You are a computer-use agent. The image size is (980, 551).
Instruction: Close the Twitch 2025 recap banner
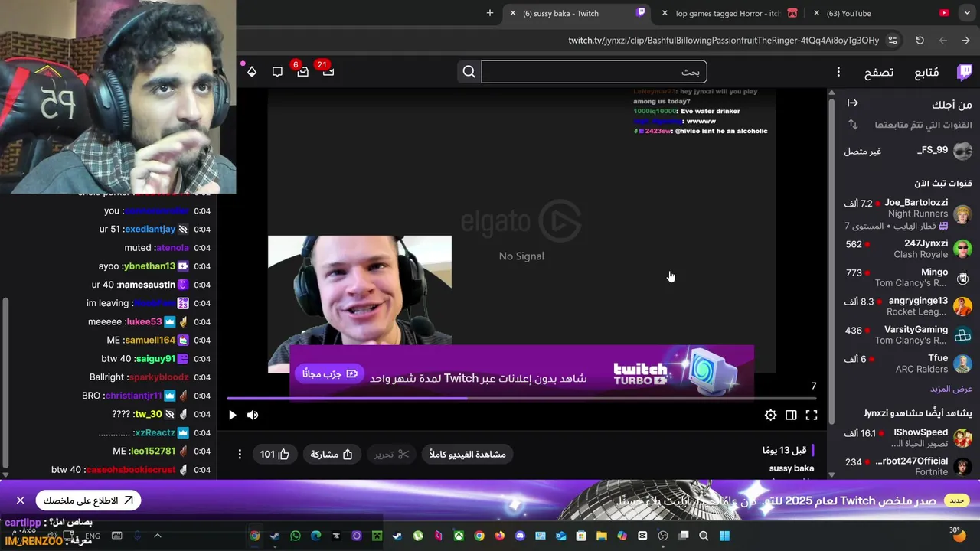tap(21, 500)
